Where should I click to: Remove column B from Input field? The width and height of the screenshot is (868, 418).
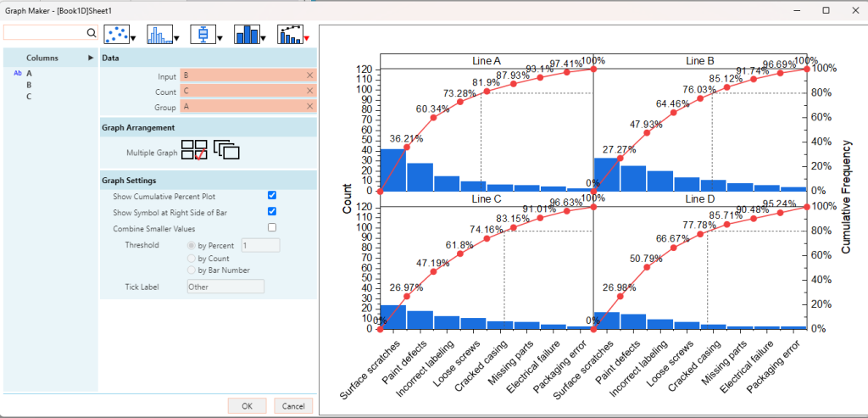pyautogui.click(x=310, y=75)
